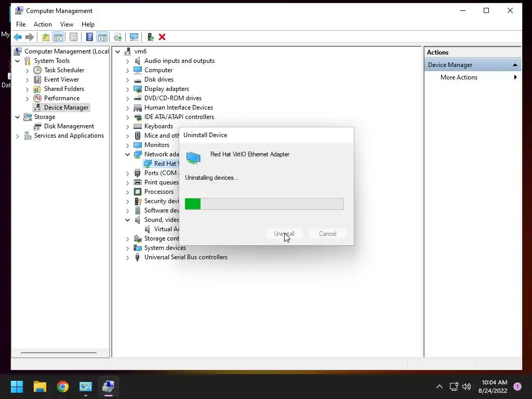
Task: Click the Uninstall button in dialog
Action: pyautogui.click(x=284, y=234)
